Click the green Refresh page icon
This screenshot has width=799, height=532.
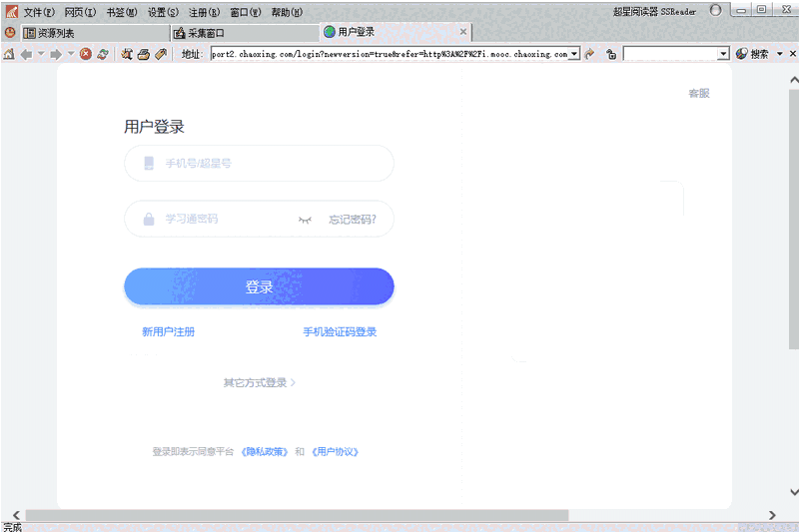click(x=102, y=54)
